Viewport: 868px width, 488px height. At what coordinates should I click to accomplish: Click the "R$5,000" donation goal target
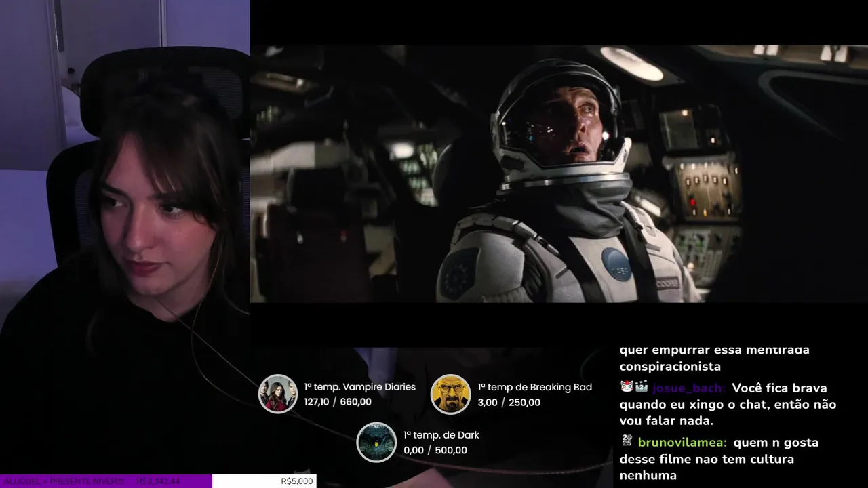297,481
